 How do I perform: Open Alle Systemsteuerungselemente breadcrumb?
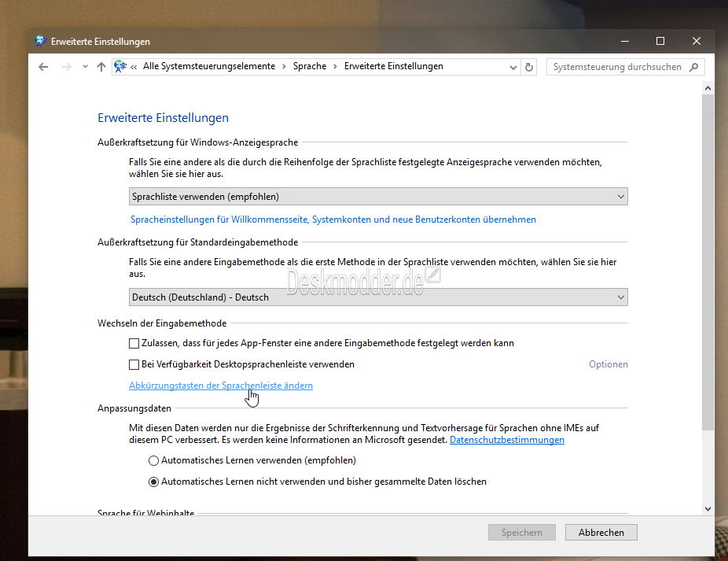(209, 66)
